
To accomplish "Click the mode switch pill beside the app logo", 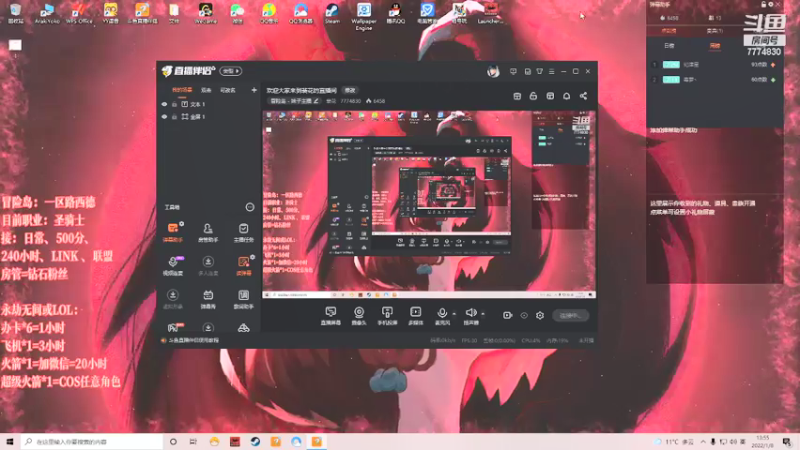I will 231,71.
